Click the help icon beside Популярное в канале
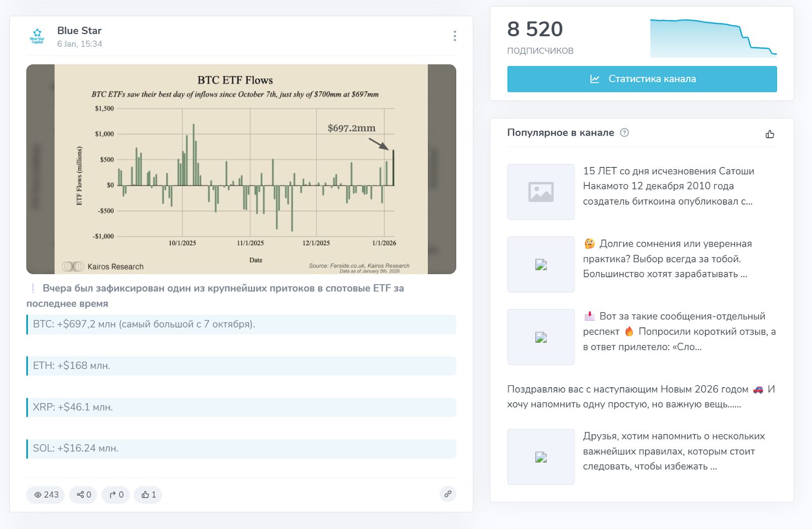Screen dimensions: 812x529 (624, 133)
